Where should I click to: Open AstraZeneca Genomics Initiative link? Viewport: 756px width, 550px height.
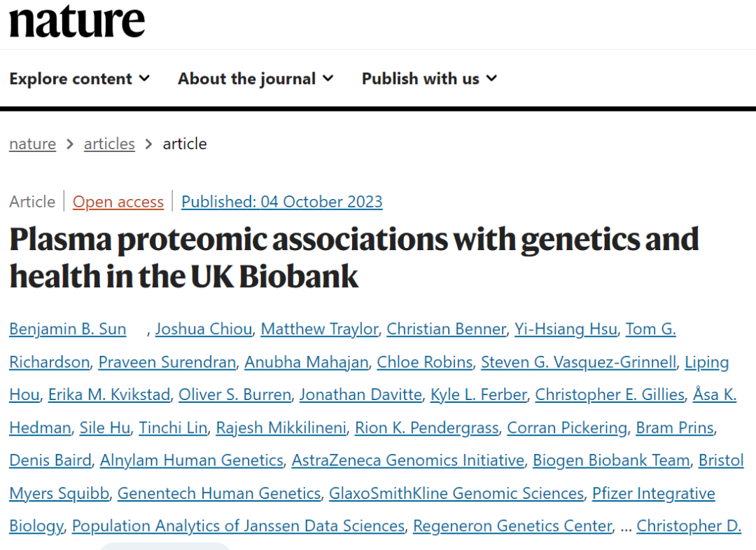click(407, 460)
